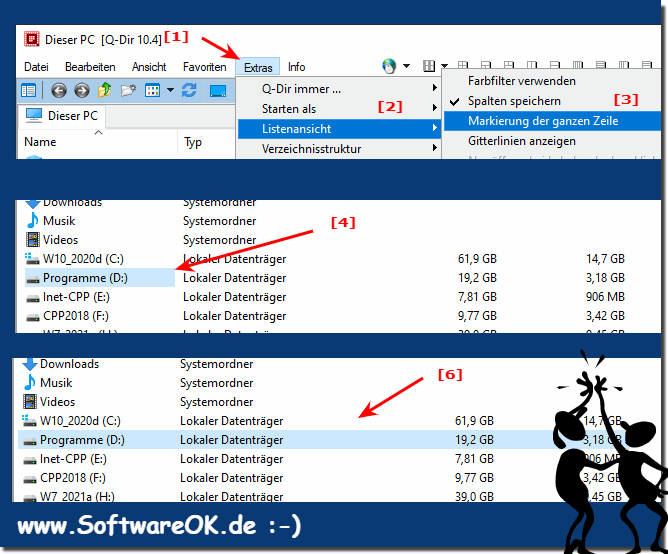668x554 pixels.
Task: Open the Favoriten menu
Action: 204,67
